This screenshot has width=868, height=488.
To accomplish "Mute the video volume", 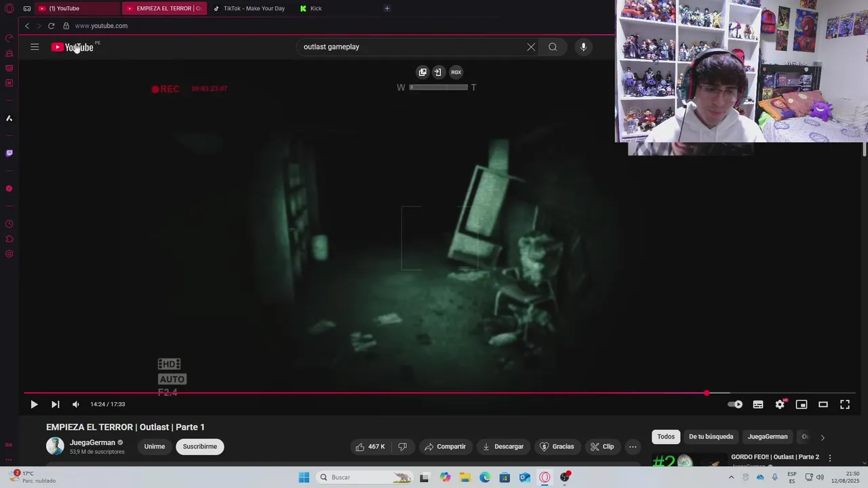I will (75, 404).
